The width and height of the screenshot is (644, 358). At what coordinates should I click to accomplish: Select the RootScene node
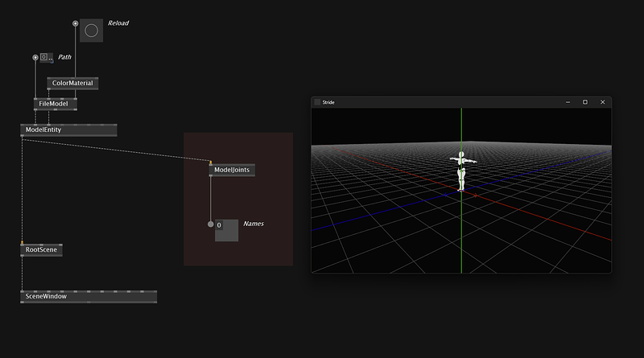click(42, 249)
